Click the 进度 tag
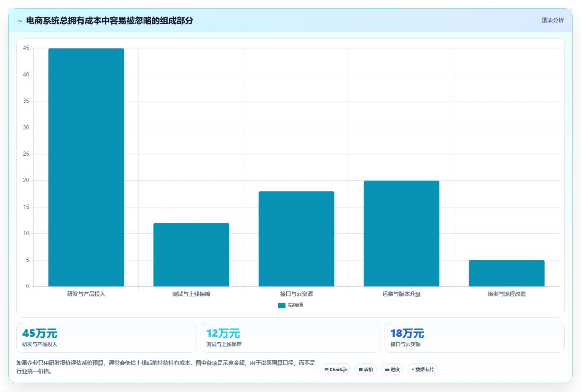Viewport: 581px width, 392px height. click(392, 369)
